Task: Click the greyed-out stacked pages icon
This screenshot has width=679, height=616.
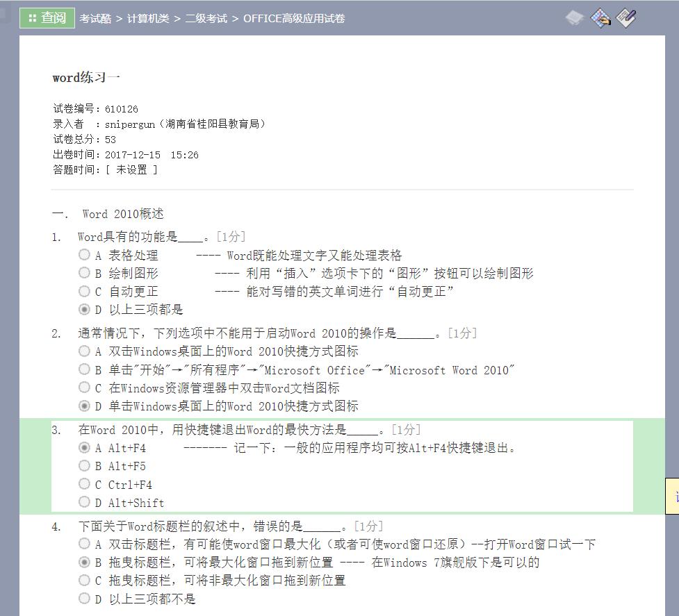Action: (575, 18)
